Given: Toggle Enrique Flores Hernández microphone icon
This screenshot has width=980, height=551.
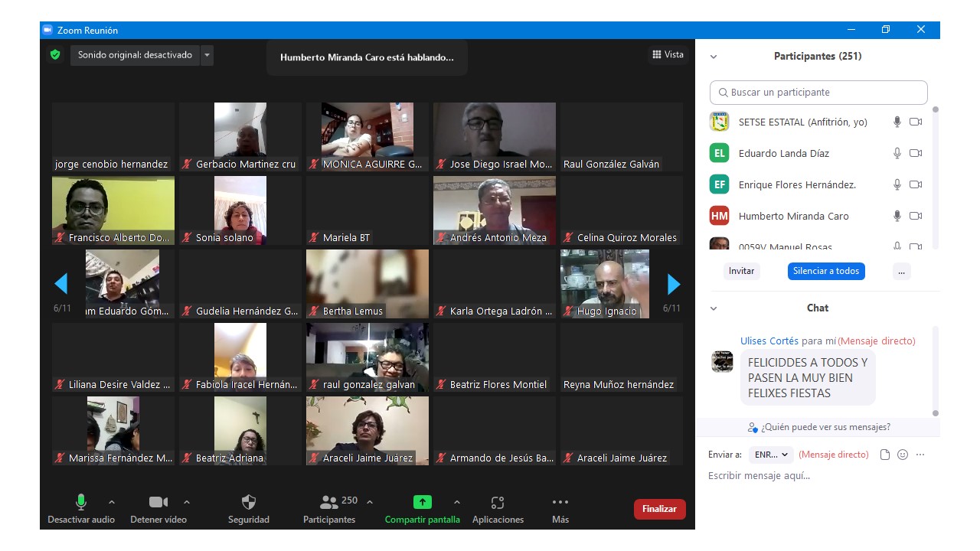Looking at the screenshot, I should 897,184.
